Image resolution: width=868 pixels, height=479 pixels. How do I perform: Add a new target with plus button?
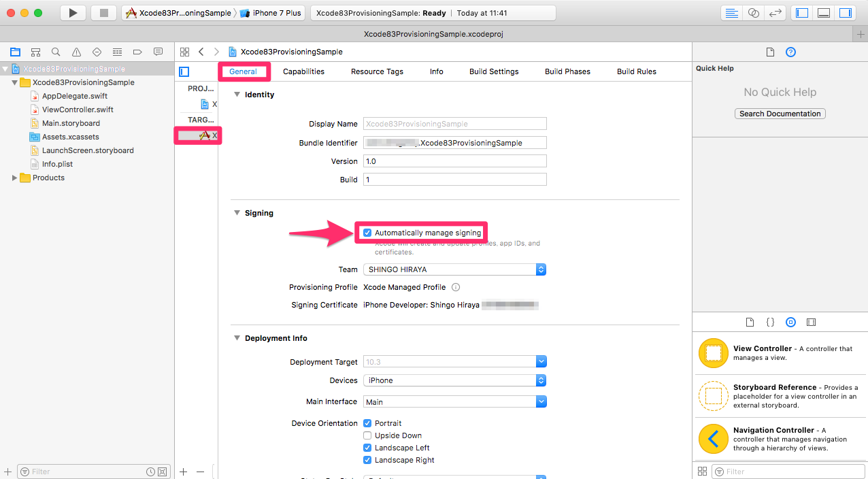[183, 472]
